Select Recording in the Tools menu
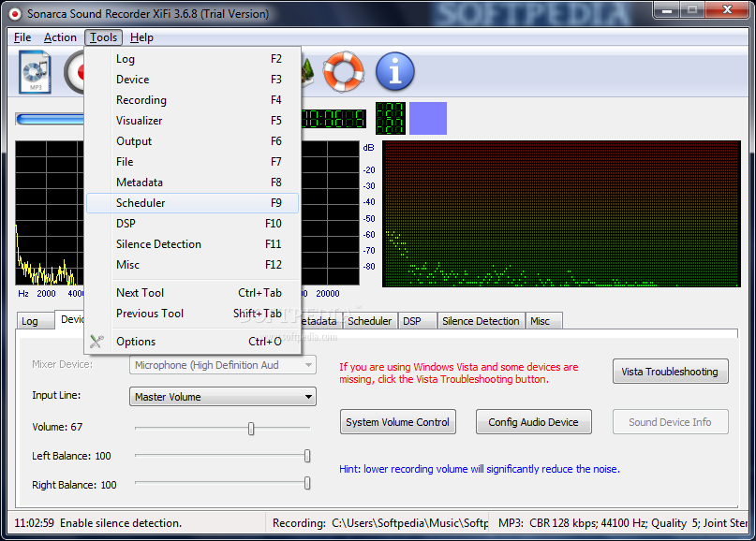756x541 pixels. tap(192, 100)
